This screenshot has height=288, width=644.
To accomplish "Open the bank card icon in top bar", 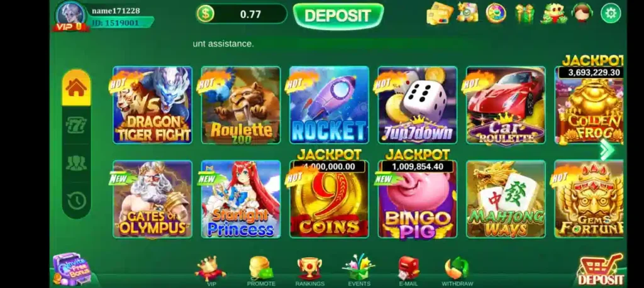I will point(440,14).
